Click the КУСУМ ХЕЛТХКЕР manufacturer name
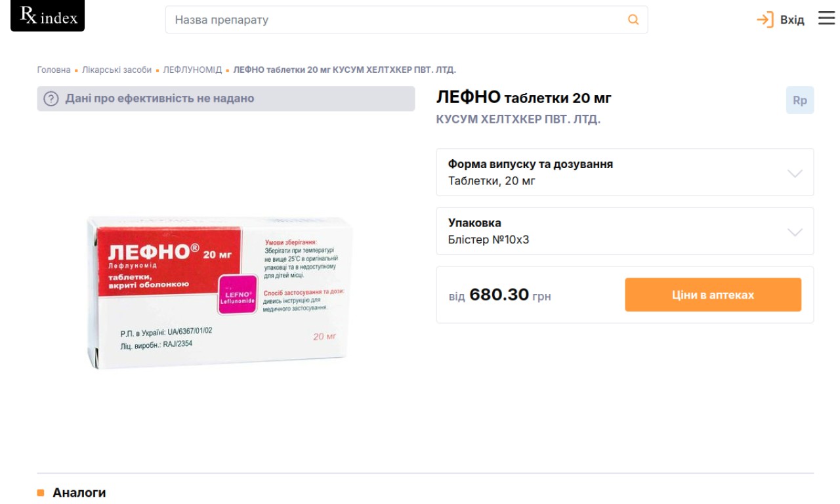 click(518, 119)
